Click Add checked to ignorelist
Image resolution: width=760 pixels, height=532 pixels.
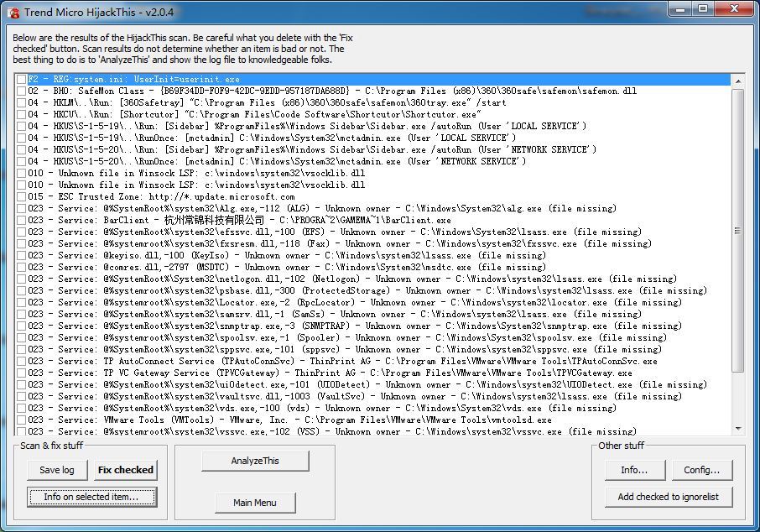coord(668,497)
